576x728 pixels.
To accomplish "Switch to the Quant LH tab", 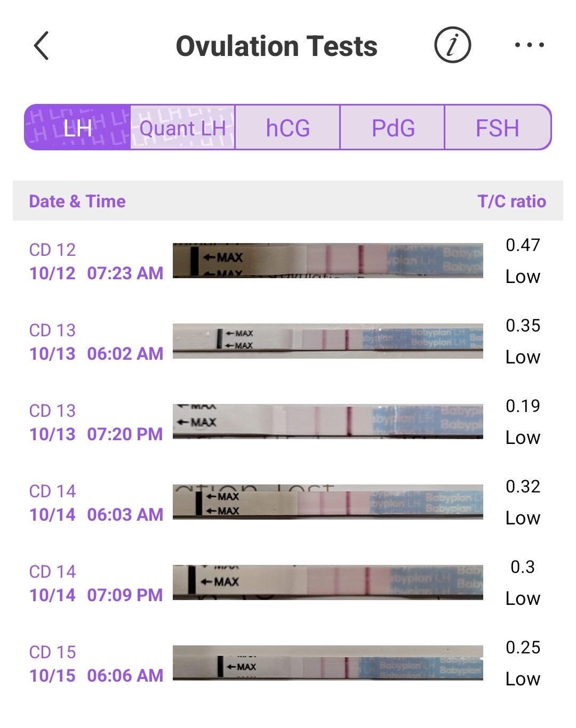I will [x=182, y=128].
